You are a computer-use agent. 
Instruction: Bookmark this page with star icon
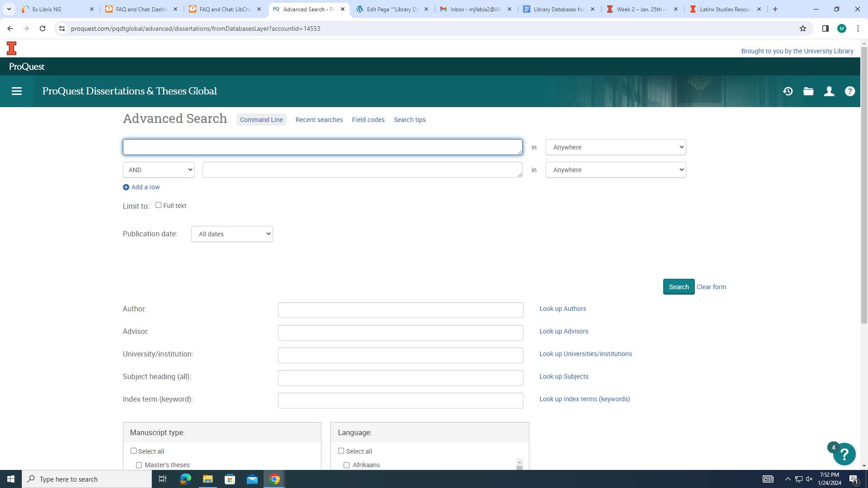803,28
